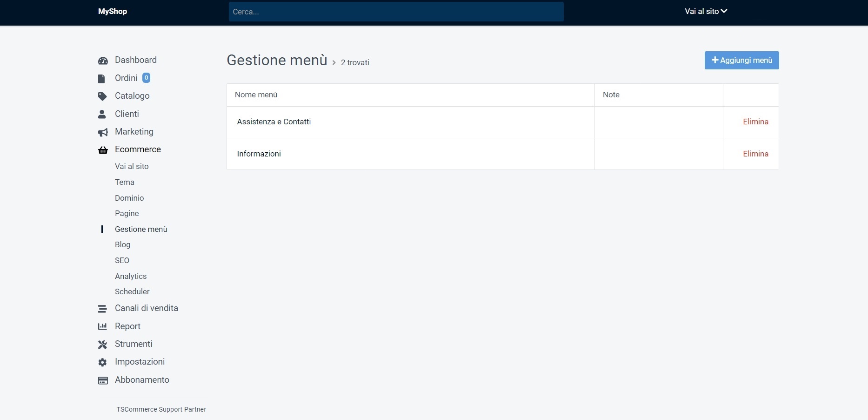Focus the Cerca search field
Viewport: 868px width, 420px height.
tap(396, 12)
